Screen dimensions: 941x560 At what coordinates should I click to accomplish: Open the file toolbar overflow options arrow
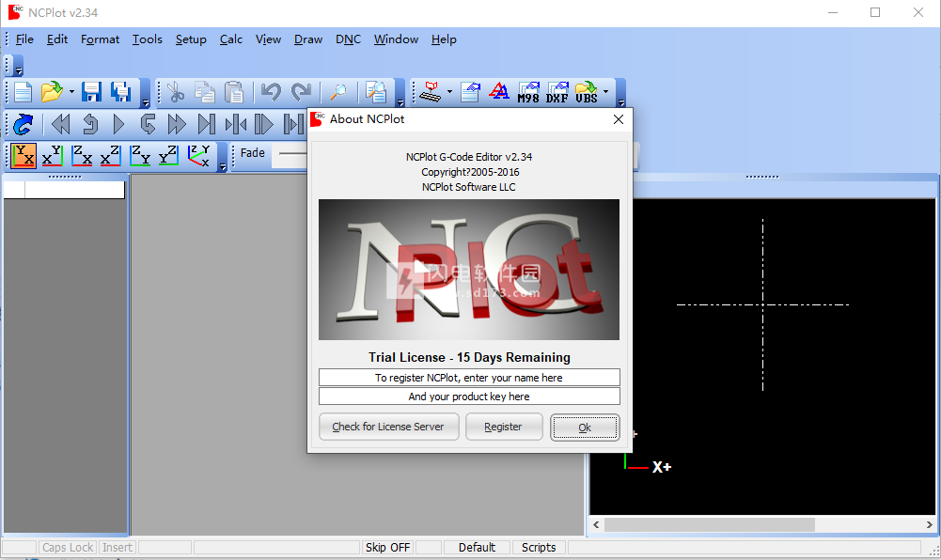145,94
